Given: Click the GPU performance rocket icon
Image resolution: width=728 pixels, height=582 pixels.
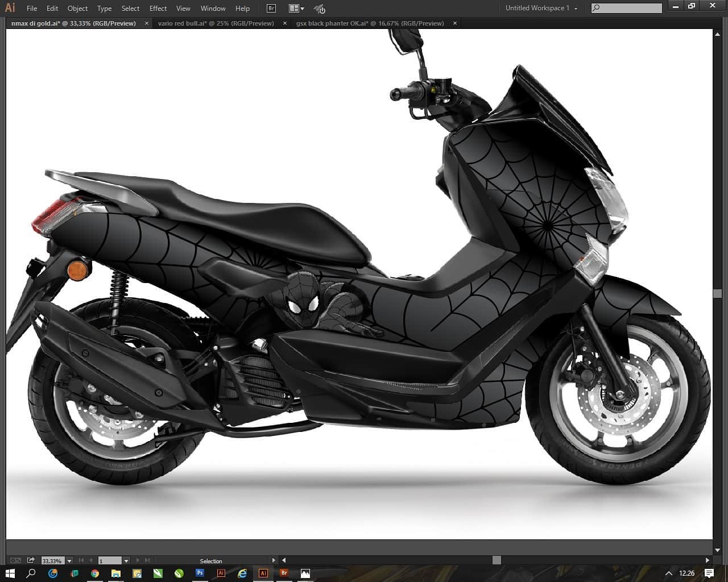Looking at the screenshot, I should [x=320, y=9].
